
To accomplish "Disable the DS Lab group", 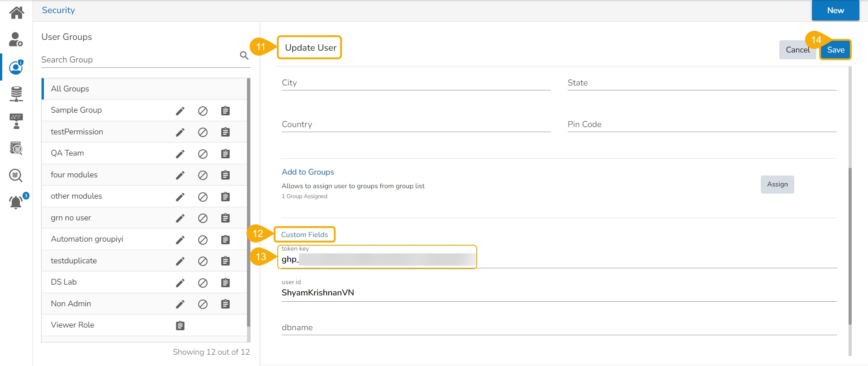I will click(x=203, y=283).
